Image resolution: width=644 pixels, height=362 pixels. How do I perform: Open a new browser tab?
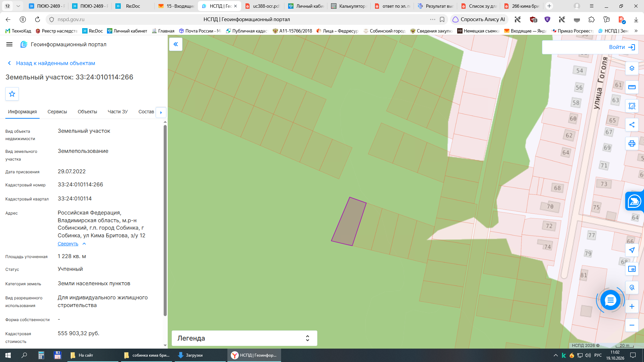coord(549,6)
